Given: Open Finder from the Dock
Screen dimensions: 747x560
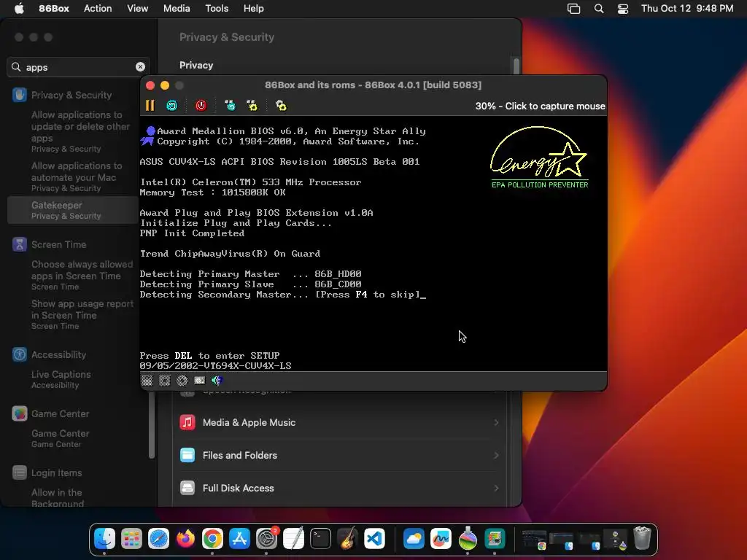Looking at the screenshot, I should pos(104,539).
